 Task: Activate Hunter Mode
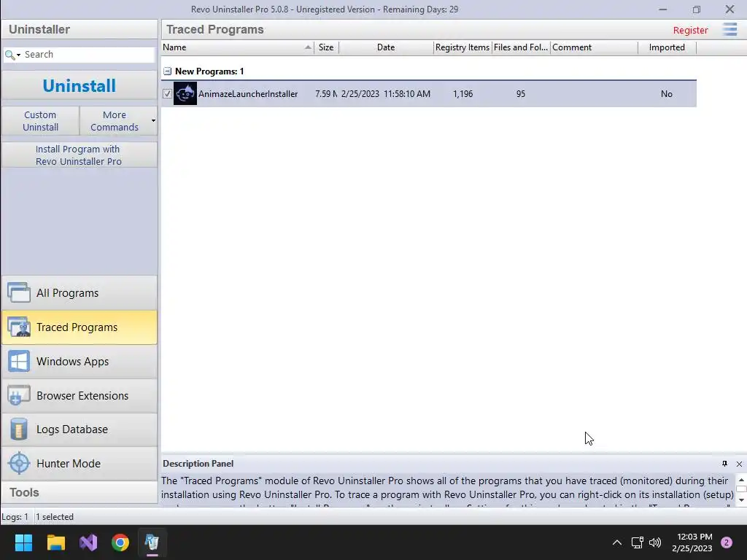coord(80,463)
